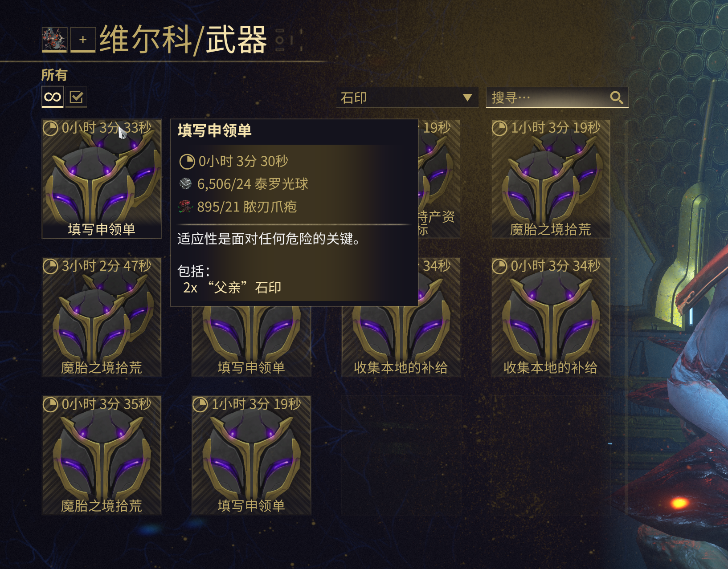Select 魔胎之境拾荒 with 1小时3分19秒 in top row
This screenshot has width=728, height=569.
pyautogui.click(x=551, y=179)
